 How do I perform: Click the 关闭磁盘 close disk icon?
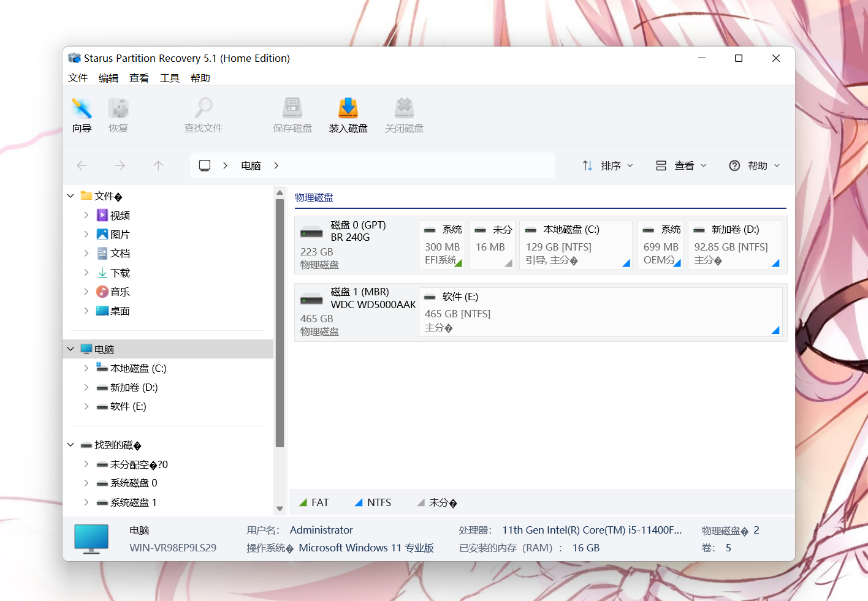(x=405, y=115)
